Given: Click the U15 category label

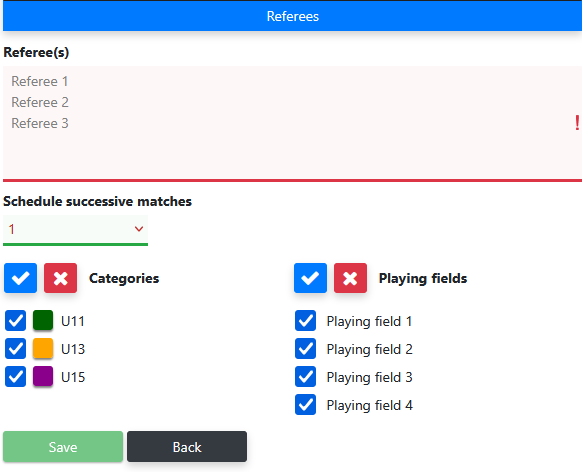Looking at the screenshot, I should (73, 377).
